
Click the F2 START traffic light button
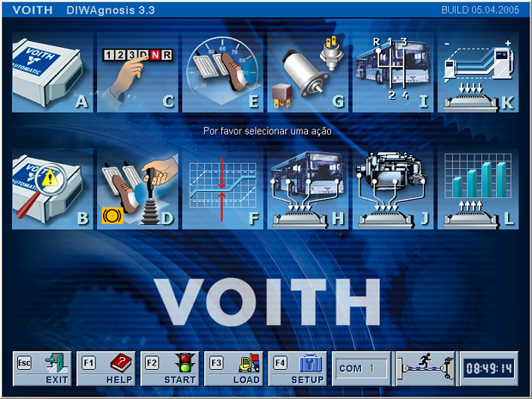[170, 369]
